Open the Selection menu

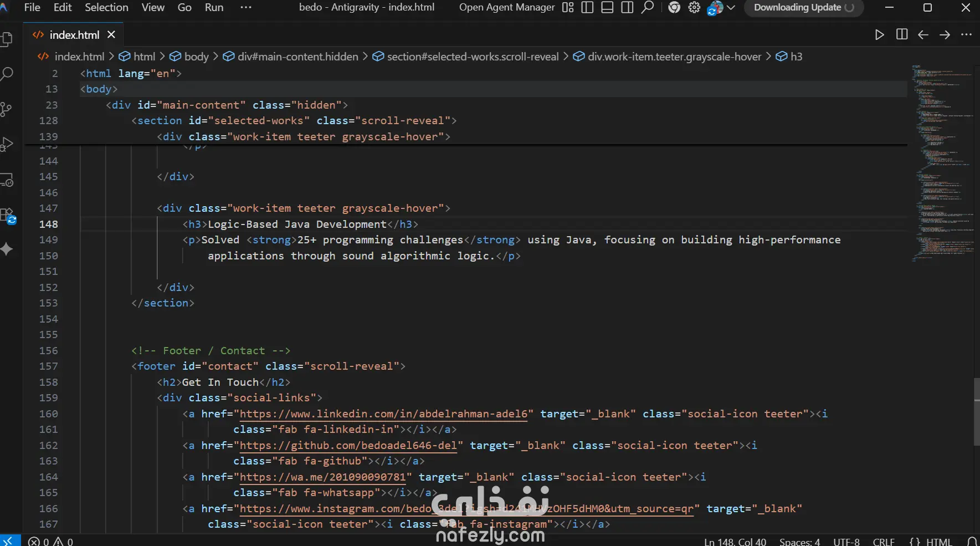click(x=106, y=7)
